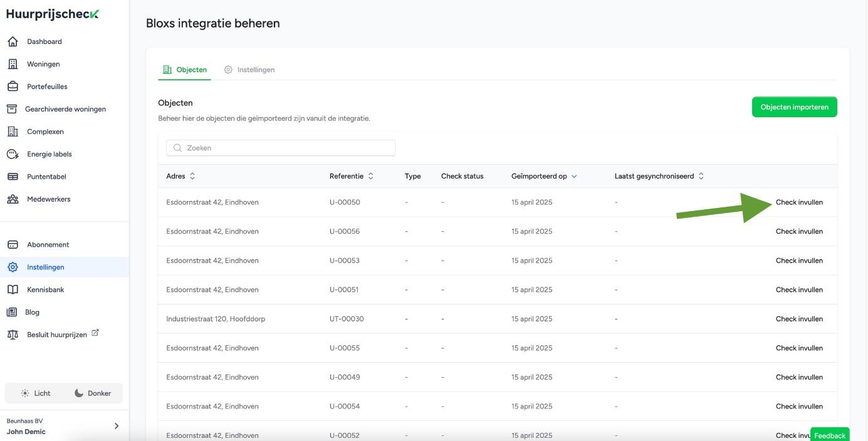Viewport: 868px width, 441px height.
Task: Sort table by Referentie column
Action: click(371, 177)
